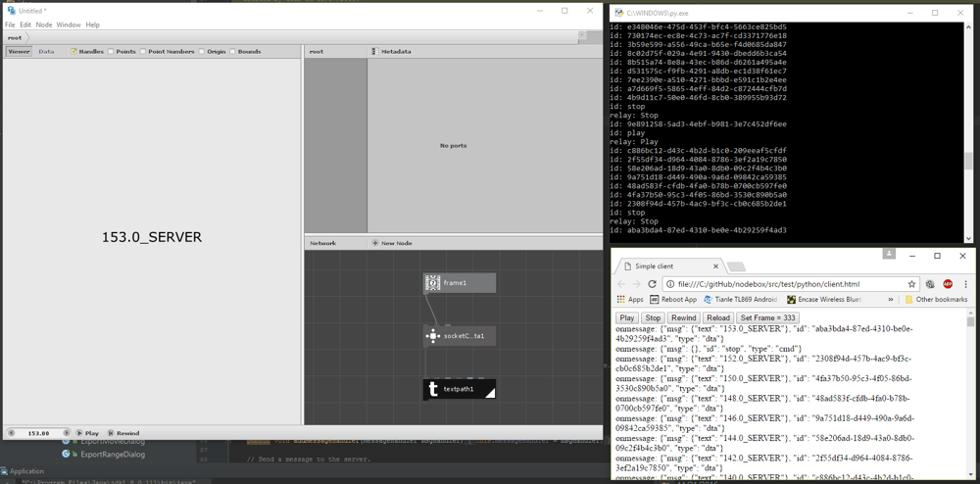The width and height of the screenshot is (980, 484).
Task: Click the Stop button in web page
Action: point(653,317)
